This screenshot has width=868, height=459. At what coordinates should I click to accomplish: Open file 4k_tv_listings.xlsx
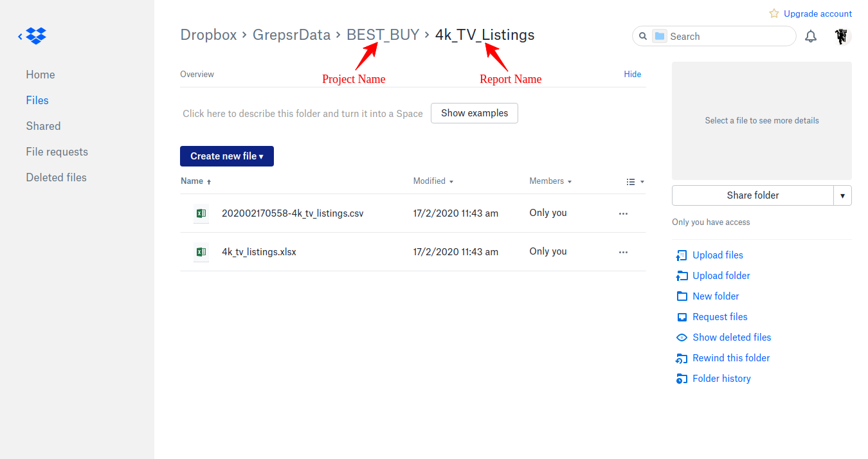coord(259,252)
